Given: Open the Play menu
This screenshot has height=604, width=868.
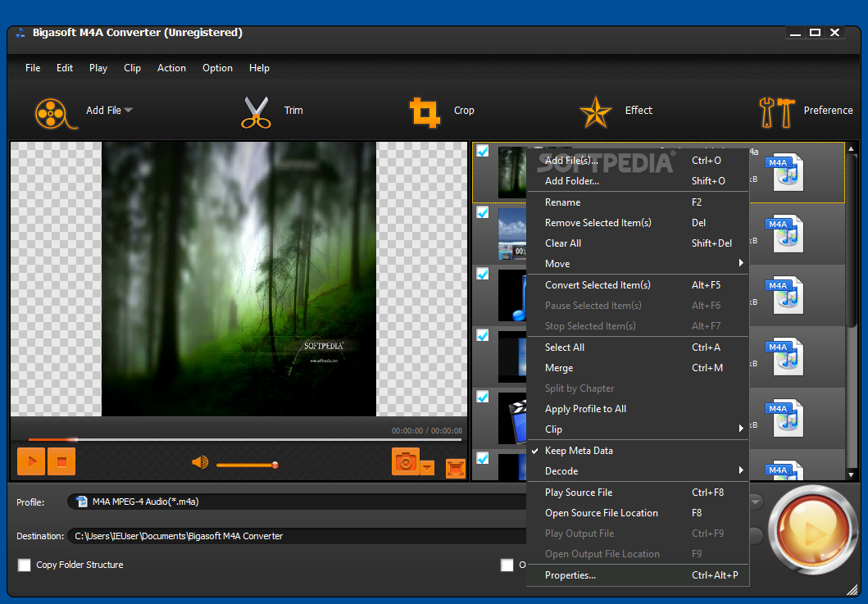Looking at the screenshot, I should pyautogui.click(x=98, y=68).
